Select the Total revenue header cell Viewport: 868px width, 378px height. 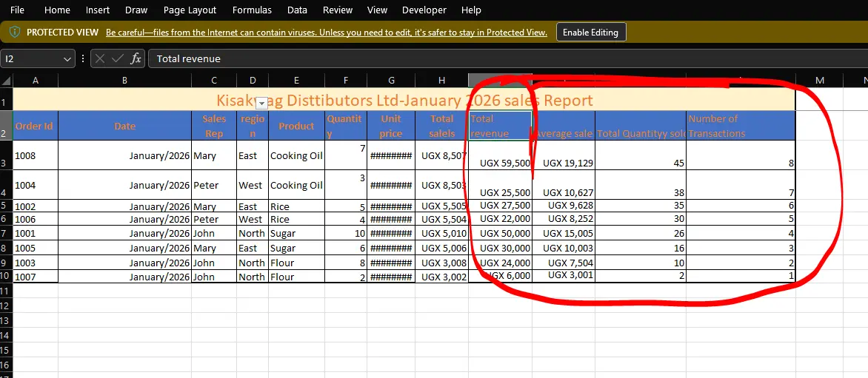500,126
